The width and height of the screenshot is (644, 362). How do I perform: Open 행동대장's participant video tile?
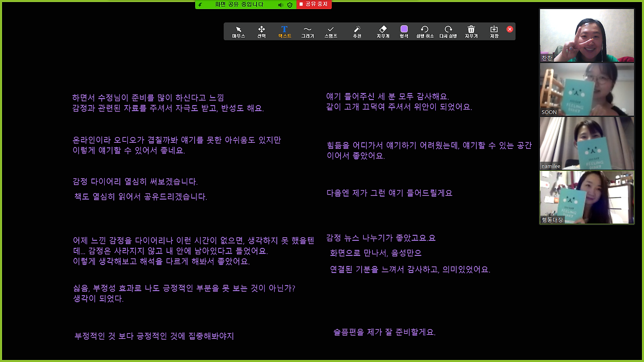click(x=587, y=197)
